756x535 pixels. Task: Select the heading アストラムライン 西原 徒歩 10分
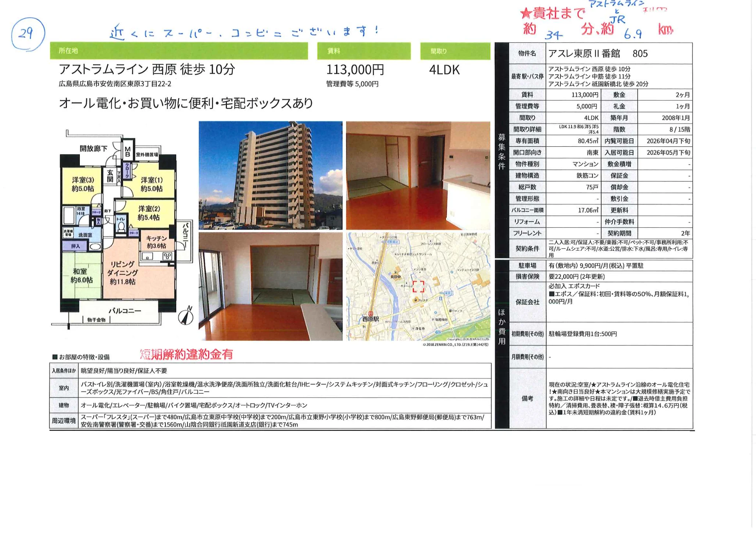pos(147,69)
